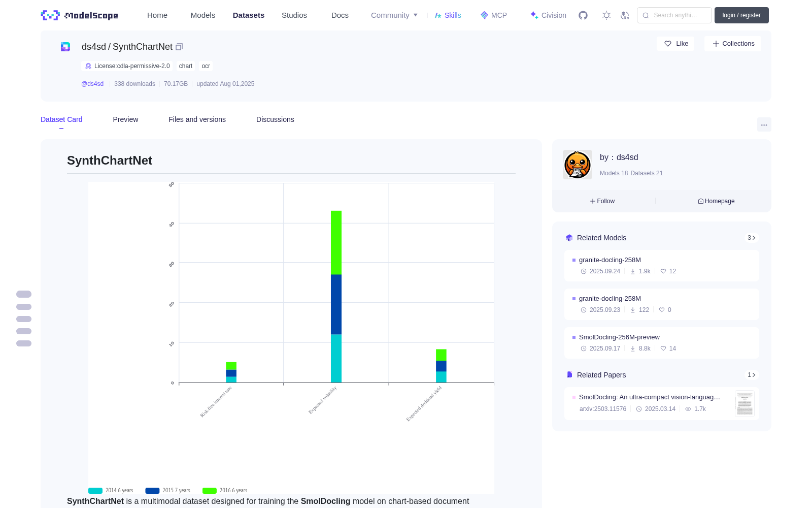Open the Files and versions tab

[x=197, y=119]
